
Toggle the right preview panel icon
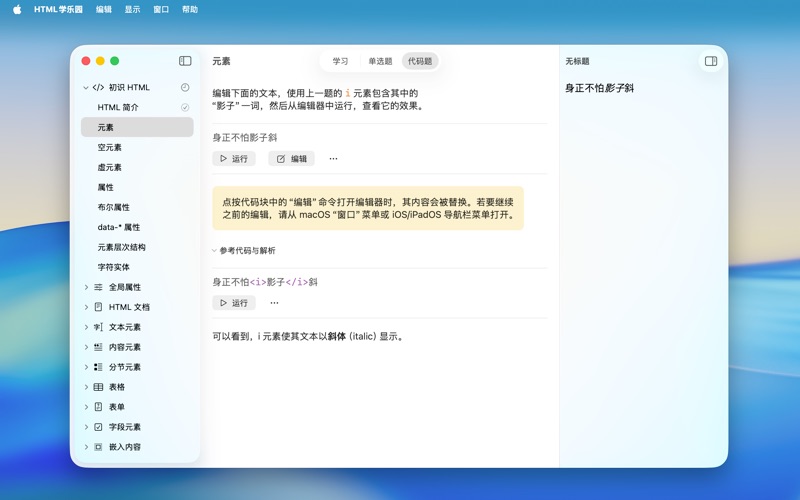711,61
